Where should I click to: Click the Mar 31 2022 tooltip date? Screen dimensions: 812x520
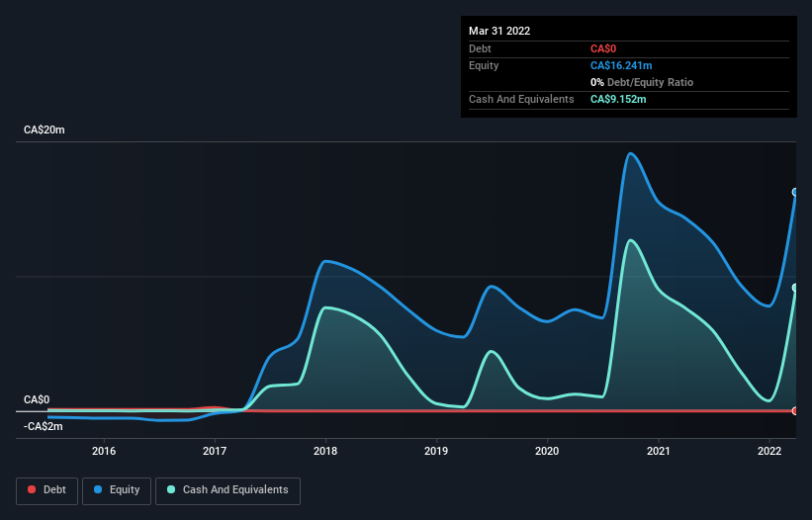pos(499,31)
